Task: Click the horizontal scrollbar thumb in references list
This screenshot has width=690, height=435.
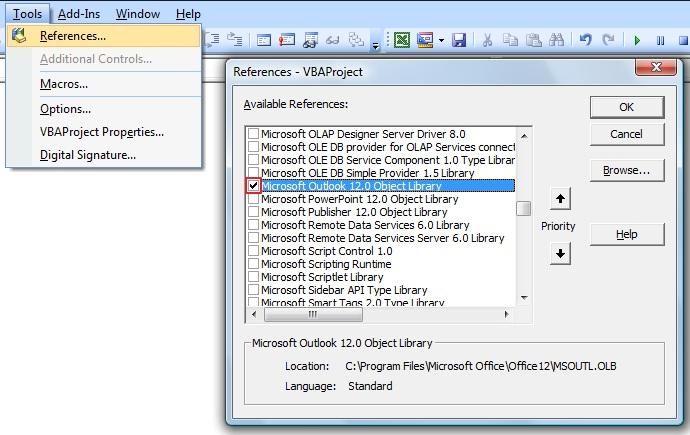Action: pyautogui.click(x=313, y=314)
